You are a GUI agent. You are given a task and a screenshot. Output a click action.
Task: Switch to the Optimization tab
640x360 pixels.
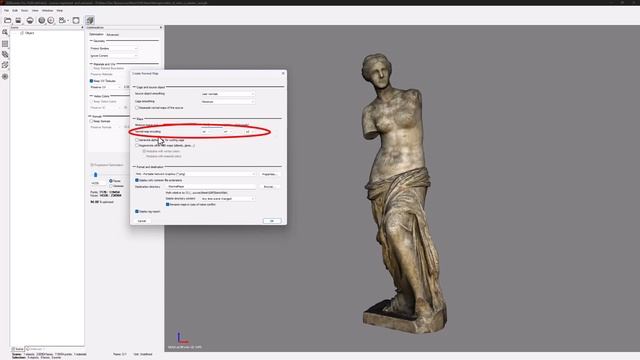(x=96, y=34)
